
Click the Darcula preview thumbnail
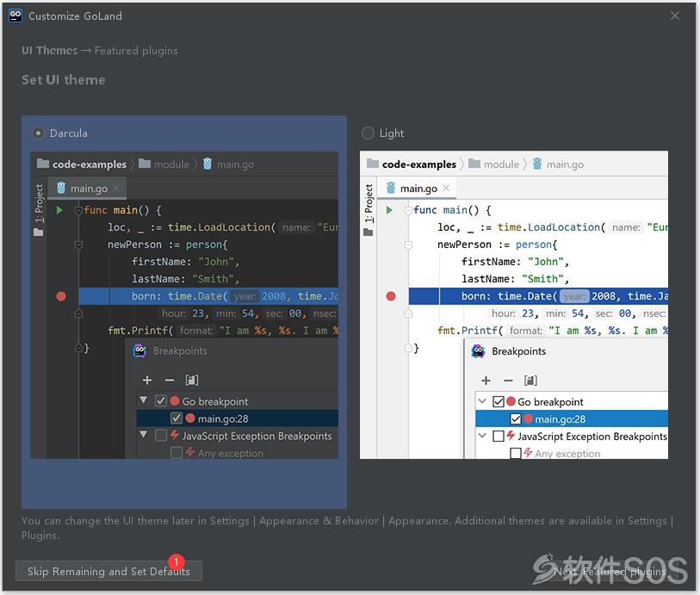point(184,305)
